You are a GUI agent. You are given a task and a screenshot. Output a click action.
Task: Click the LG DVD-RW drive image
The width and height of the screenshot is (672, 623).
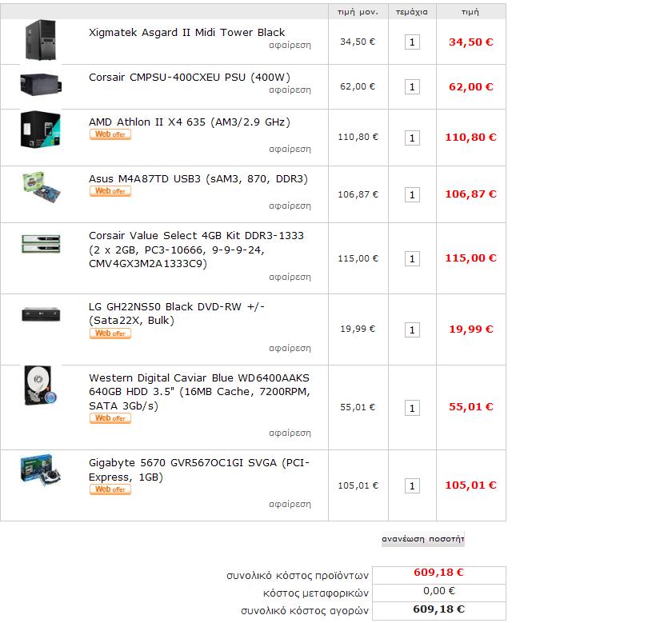(x=41, y=314)
